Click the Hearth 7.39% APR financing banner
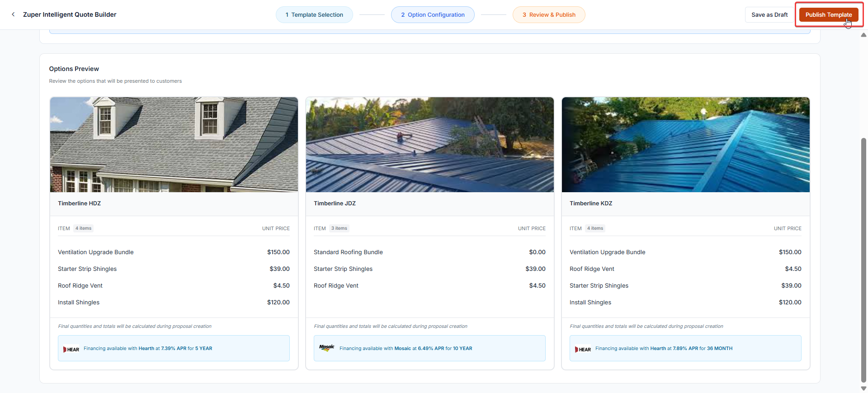Viewport: 868px width, 393px height. (x=174, y=348)
